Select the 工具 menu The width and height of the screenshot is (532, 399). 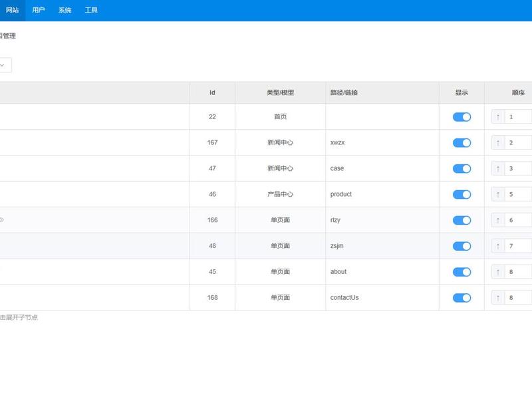coord(91,10)
